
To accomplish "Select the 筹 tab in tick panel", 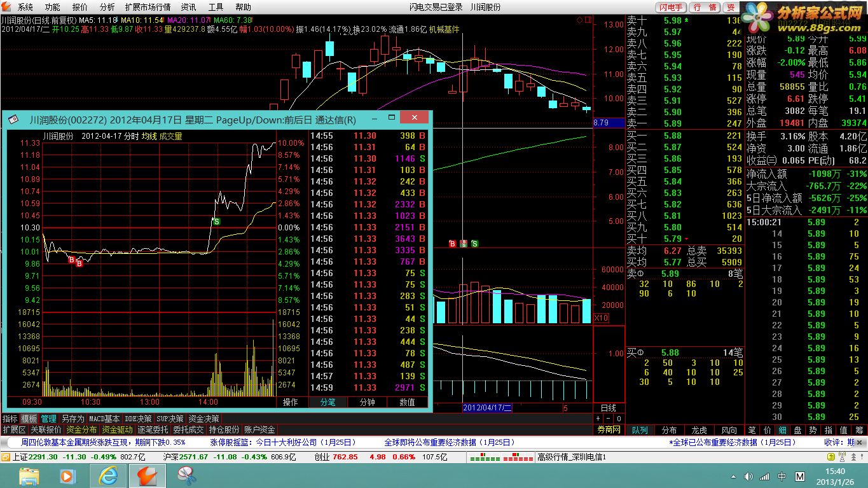I will point(859,430).
